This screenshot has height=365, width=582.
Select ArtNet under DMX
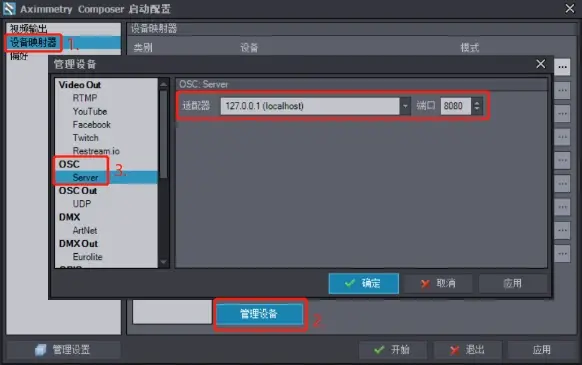click(85, 230)
